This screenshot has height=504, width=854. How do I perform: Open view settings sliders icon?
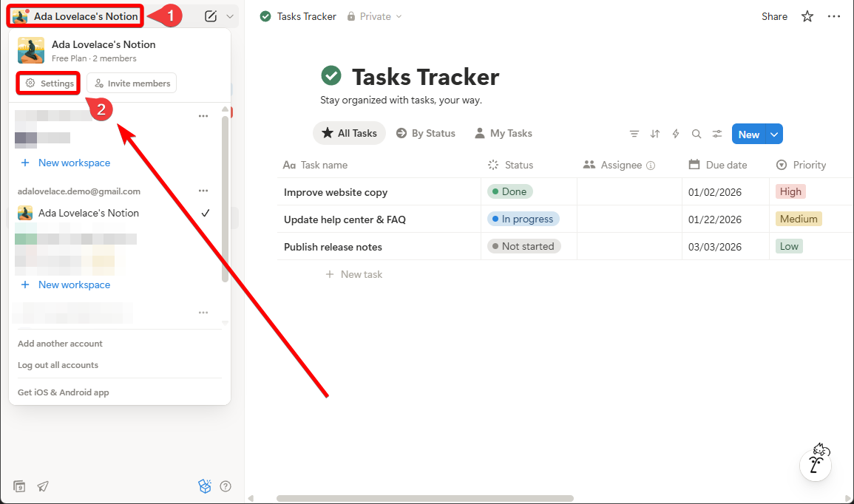(716, 134)
